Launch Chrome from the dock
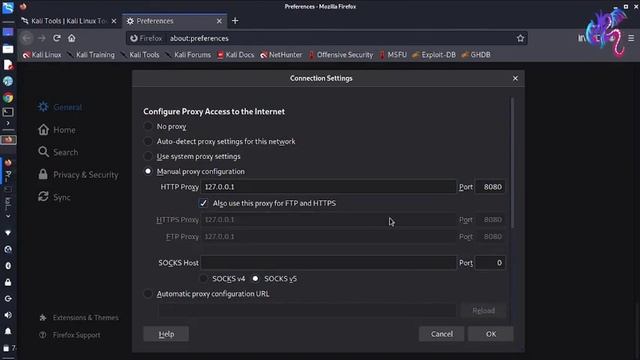The height and width of the screenshot is (360, 640). (8, 98)
